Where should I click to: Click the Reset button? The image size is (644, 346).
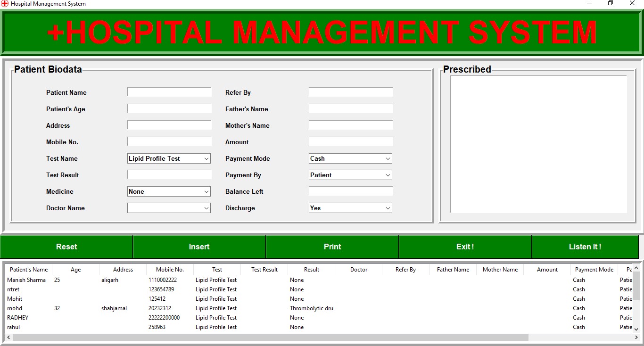pyautogui.click(x=66, y=247)
